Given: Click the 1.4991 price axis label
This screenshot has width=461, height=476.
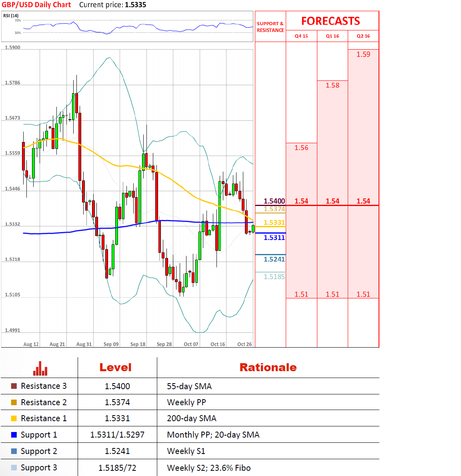Looking at the screenshot, I should [12, 330].
